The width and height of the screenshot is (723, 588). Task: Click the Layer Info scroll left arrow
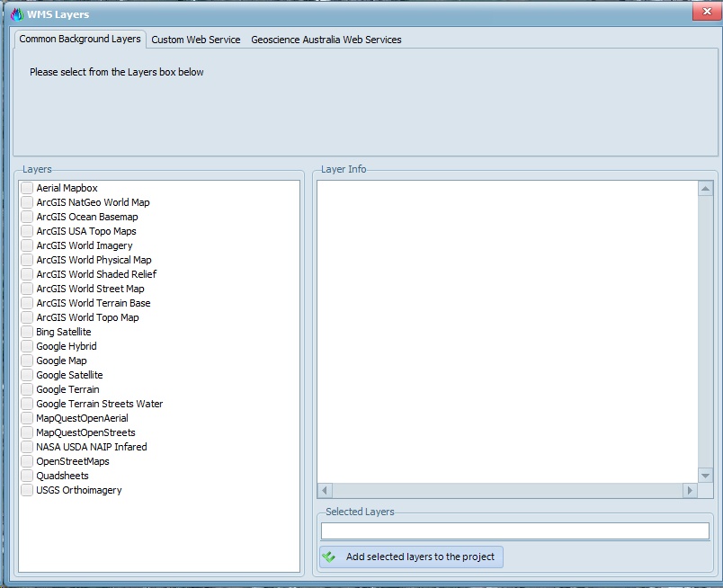(x=325, y=491)
